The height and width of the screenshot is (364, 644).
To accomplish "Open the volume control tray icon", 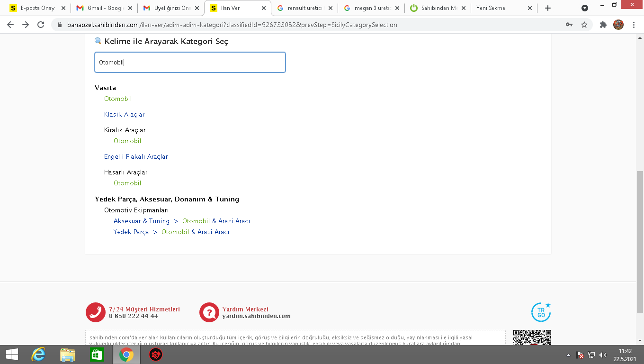I will click(x=603, y=355).
